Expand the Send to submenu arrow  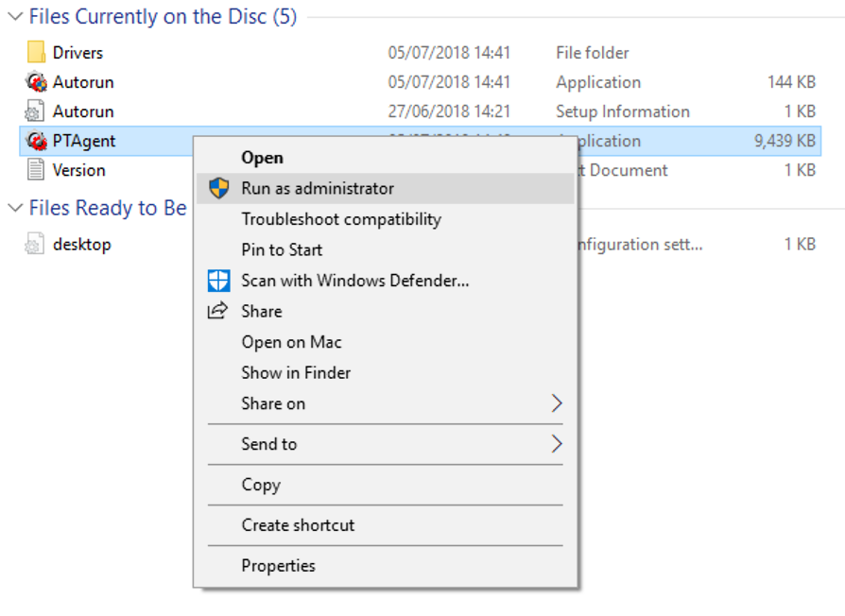pyautogui.click(x=556, y=444)
